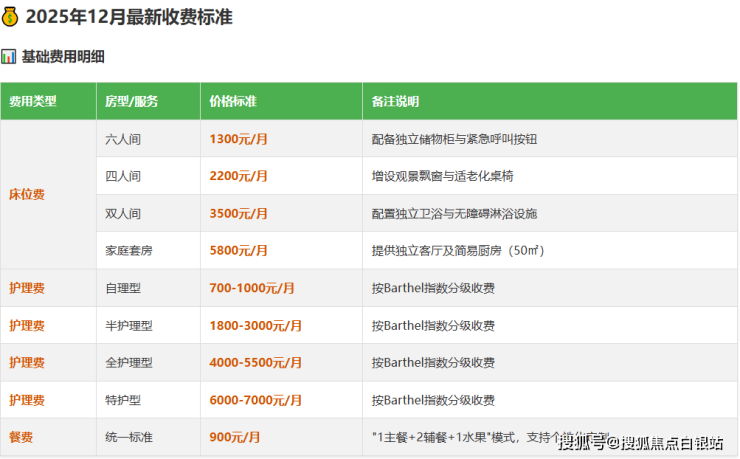This screenshot has height=459, width=740.
Task: Select the 床位费 category cell
Action: (x=27, y=194)
